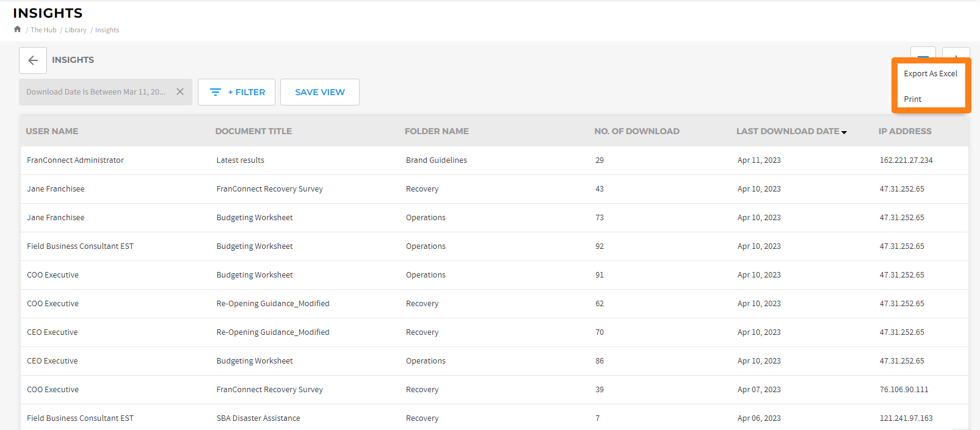
Task: Navigate to Library in the breadcrumb
Action: click(76, 30)
